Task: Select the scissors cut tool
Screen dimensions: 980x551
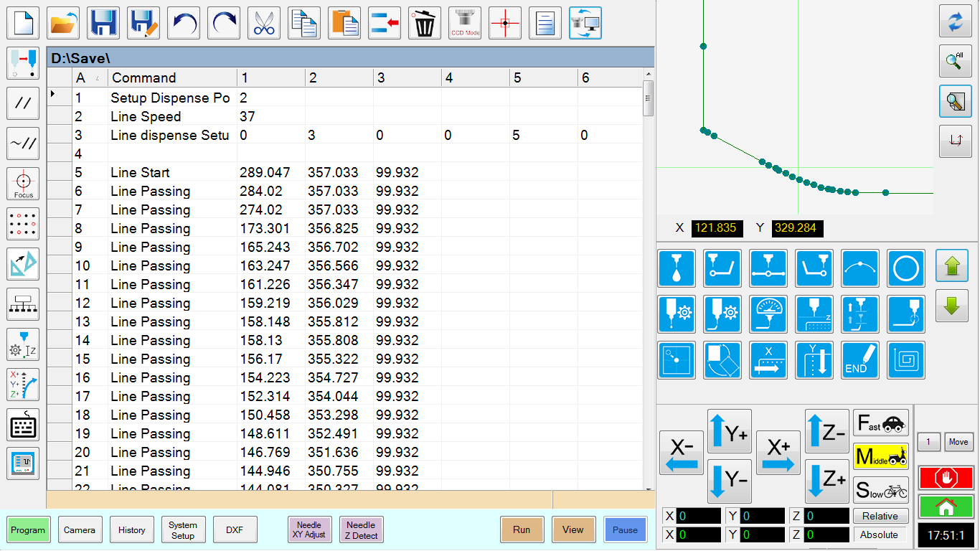Action: (x=264, y=23)
